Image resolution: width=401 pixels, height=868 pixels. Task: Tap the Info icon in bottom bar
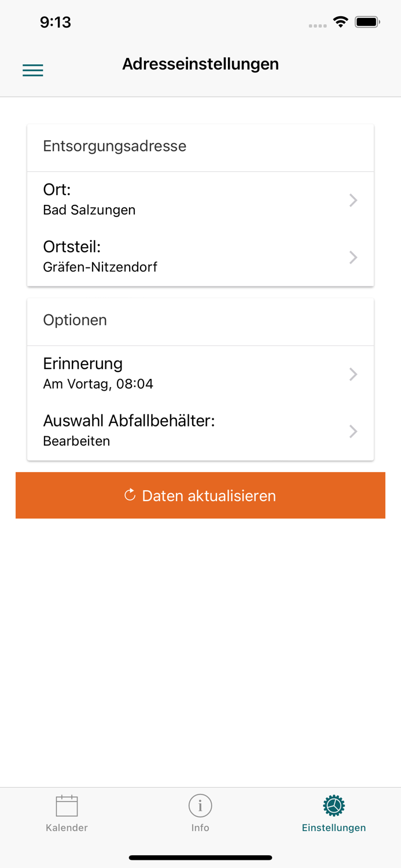pos(200,804)
